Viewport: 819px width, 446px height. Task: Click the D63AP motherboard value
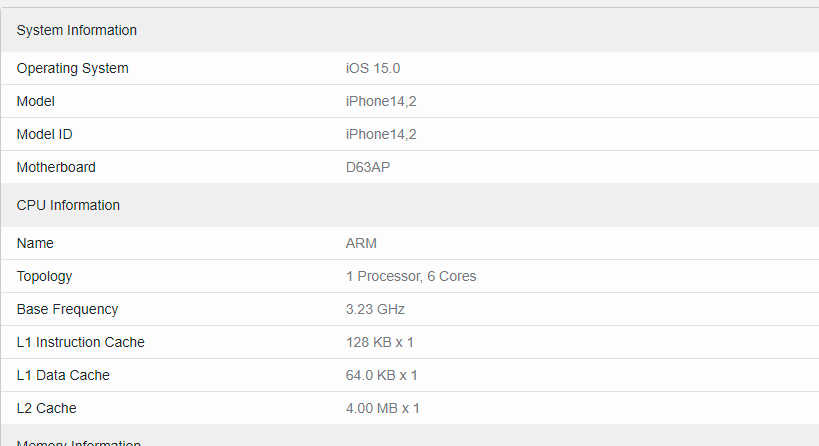(368, 167)
